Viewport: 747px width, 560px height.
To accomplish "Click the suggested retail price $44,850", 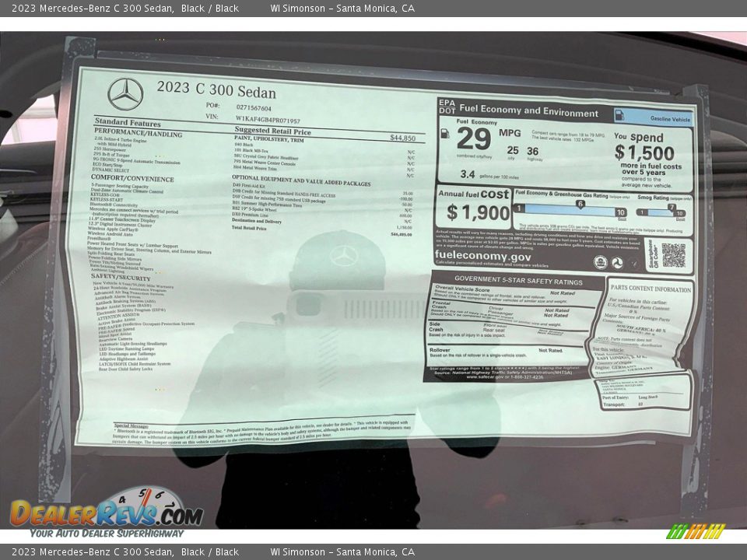I will point(402,138).
